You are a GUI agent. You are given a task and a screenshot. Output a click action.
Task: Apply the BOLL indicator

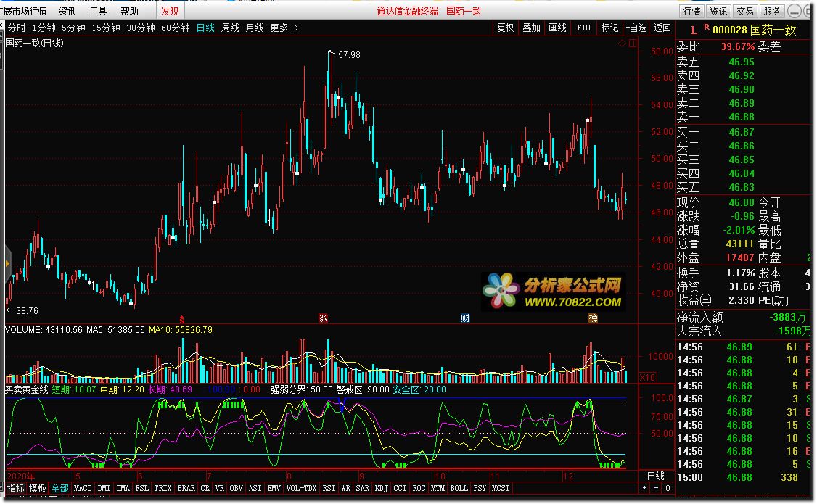(x=459, y=488)
